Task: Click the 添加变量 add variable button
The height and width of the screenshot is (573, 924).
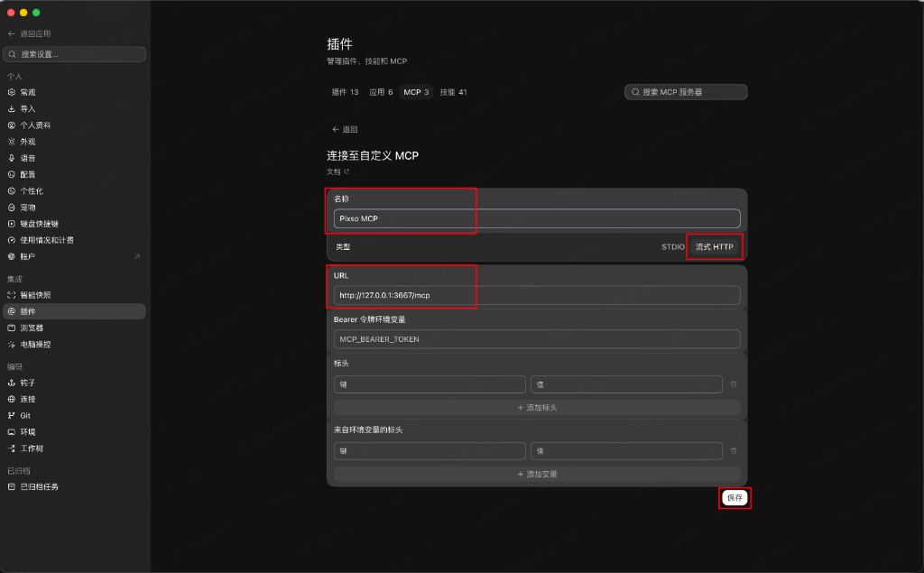Action: click(x=537, y=474)
